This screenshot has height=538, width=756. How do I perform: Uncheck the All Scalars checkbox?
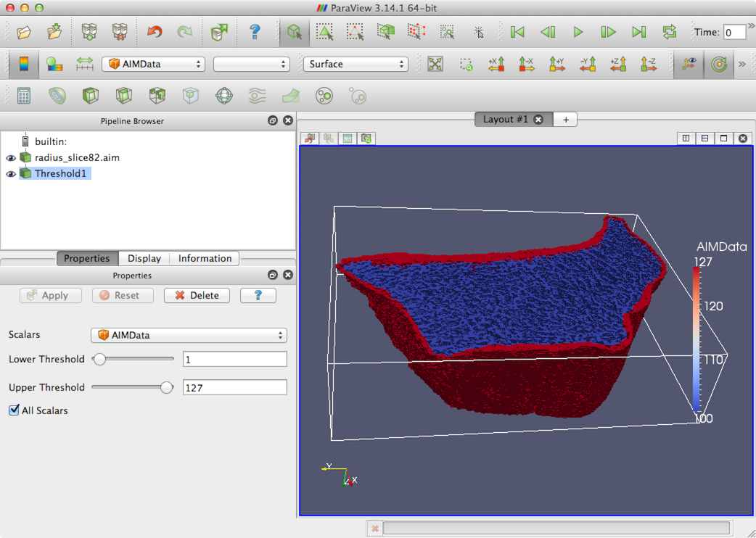(14, 410)
